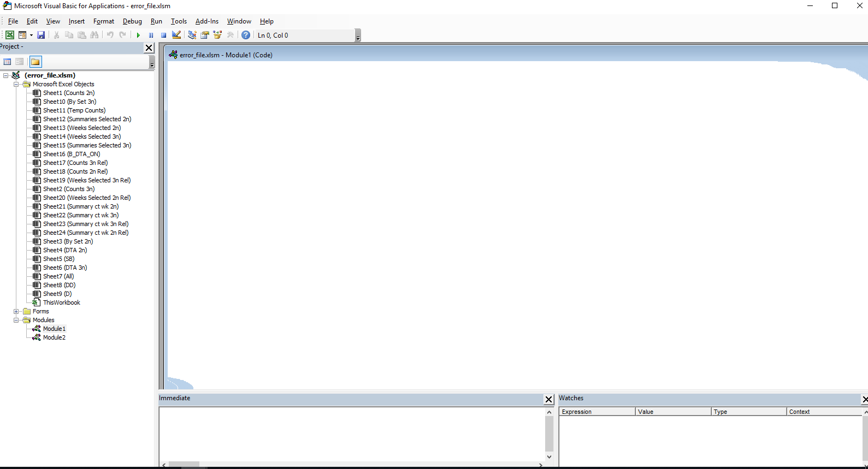Select Sheet7 (All) in the project tree

click(x=58, y=276)
